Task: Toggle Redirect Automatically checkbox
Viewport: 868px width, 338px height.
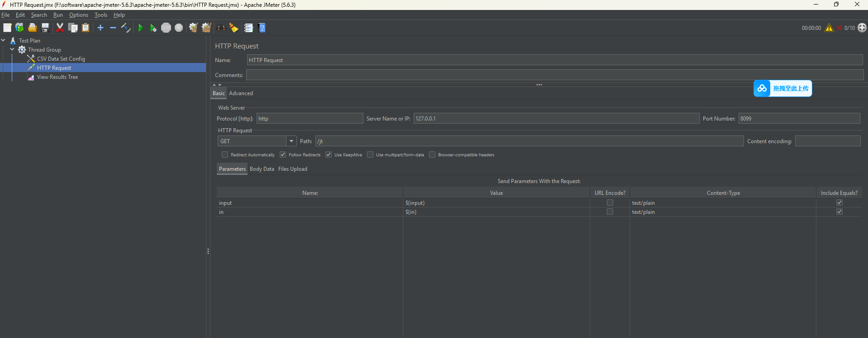Action: [x=225, y=155]
